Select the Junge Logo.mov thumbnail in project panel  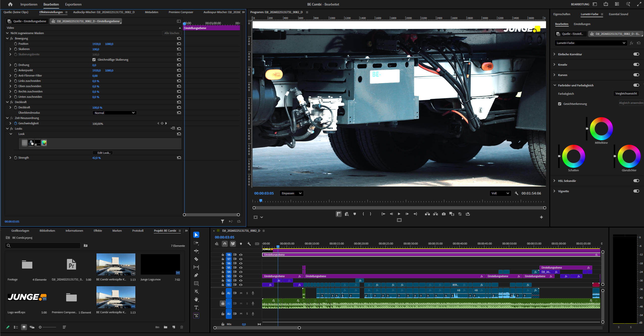pyautogui.click(x=160, y=264)
